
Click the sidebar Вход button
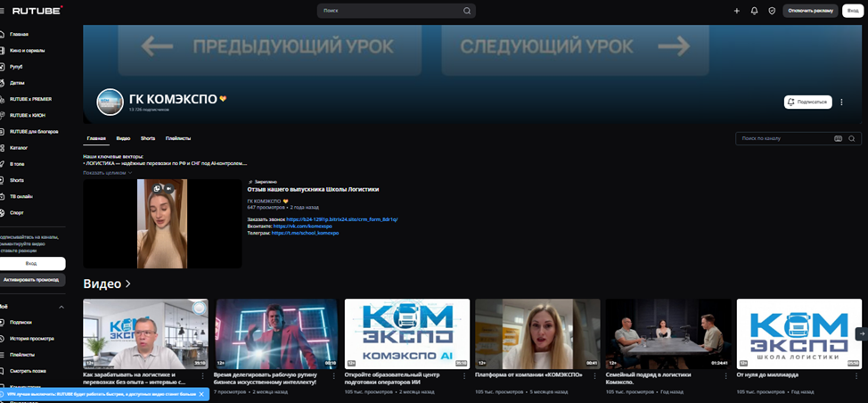click(x=31, y=264)
